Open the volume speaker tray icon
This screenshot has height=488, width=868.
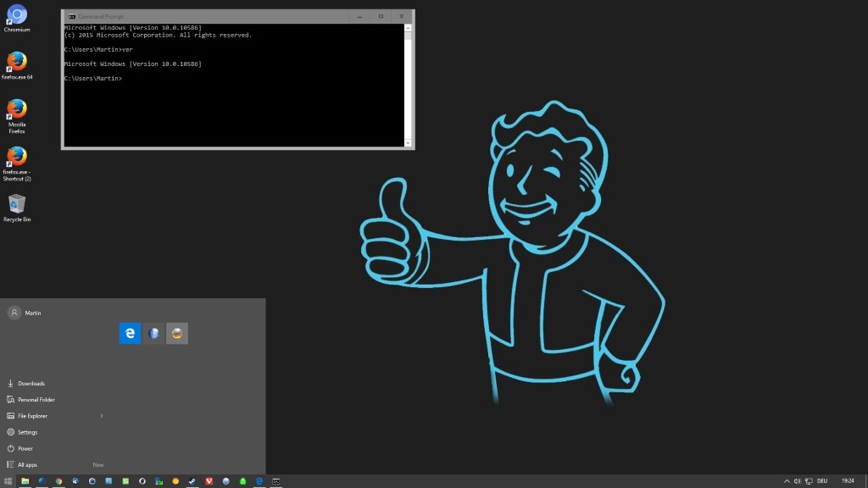point(797,481)
